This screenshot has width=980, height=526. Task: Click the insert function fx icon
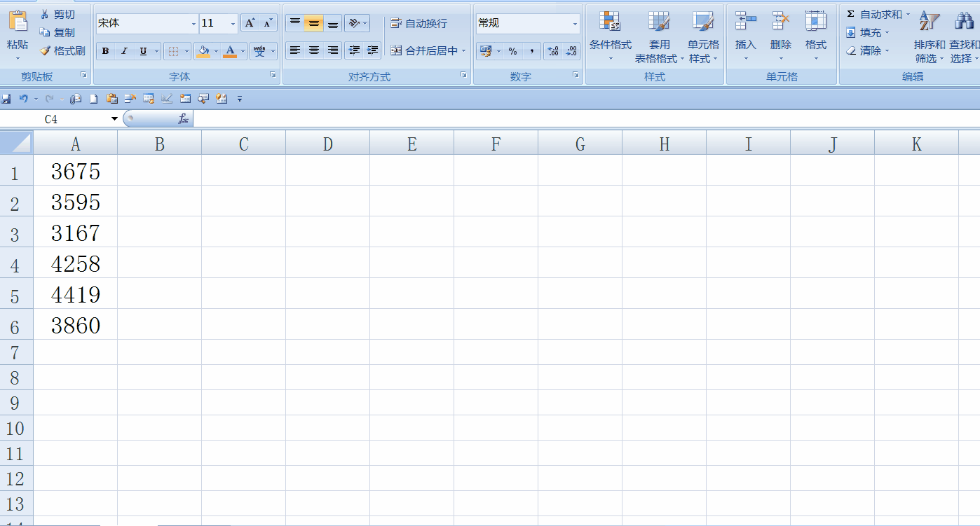pyautogui.click(x=184, y=119)
